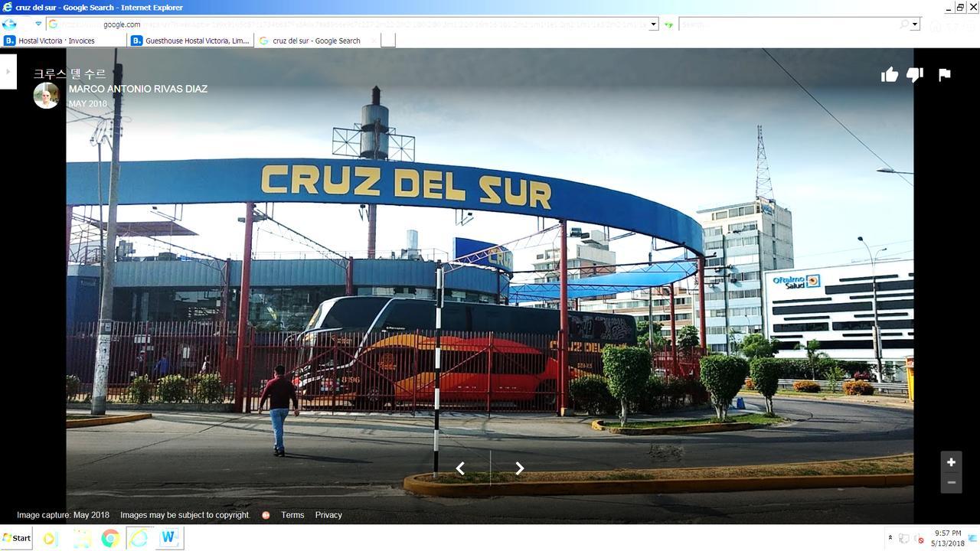
Task: Switch to Guesthouse Hostal Victoria tab
Action: 191,41
